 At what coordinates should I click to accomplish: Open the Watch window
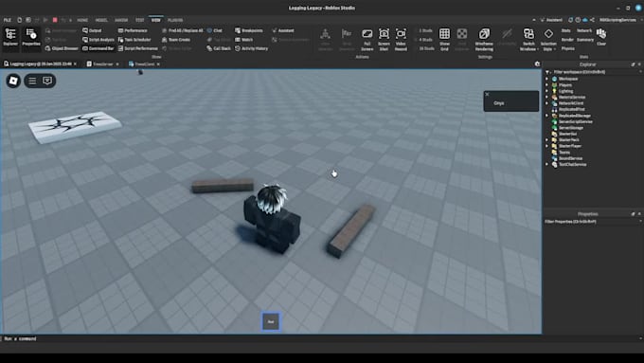point(243,40)
